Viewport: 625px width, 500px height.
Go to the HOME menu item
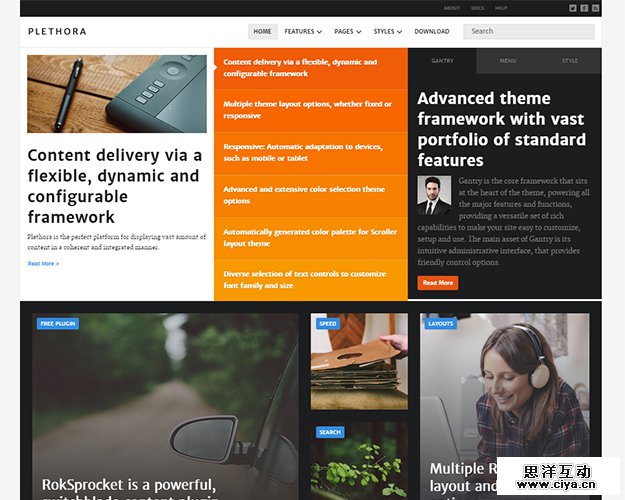(263, 31)
